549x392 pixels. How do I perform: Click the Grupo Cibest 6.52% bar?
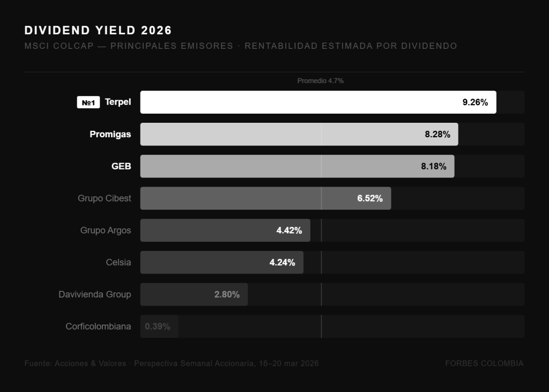pos(265,198)
